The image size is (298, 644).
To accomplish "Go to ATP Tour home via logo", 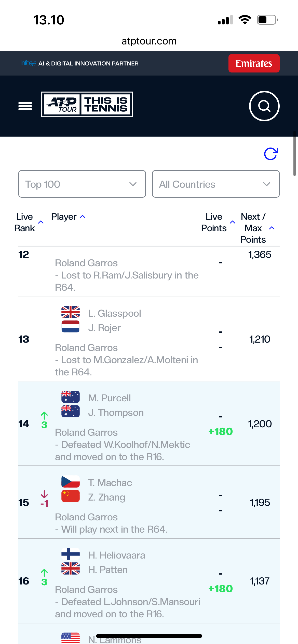I will click(87, 104).
